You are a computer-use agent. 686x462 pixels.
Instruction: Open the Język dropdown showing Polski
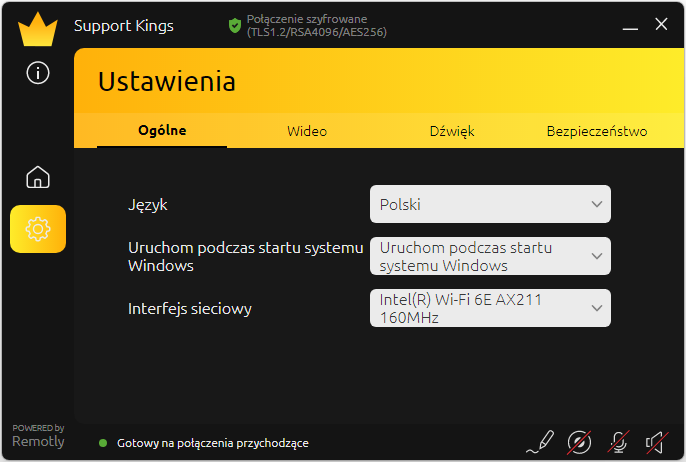pos(489,204)
